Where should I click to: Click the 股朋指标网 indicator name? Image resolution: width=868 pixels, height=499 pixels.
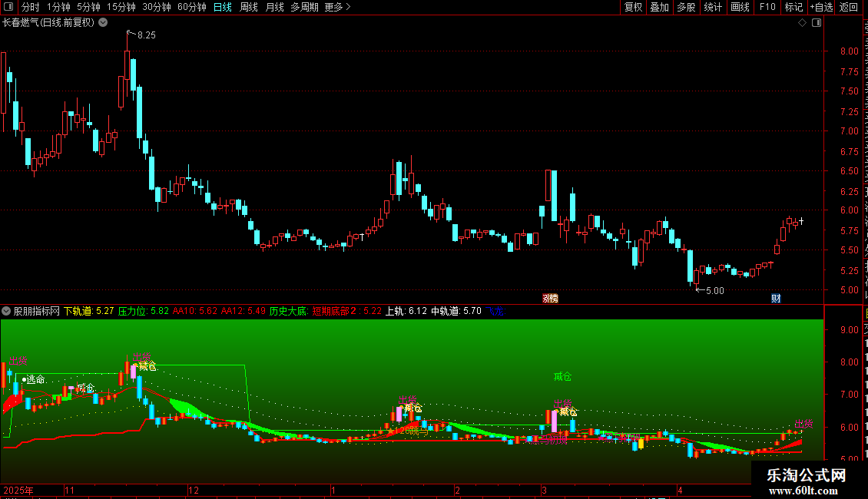coord(37,311)
